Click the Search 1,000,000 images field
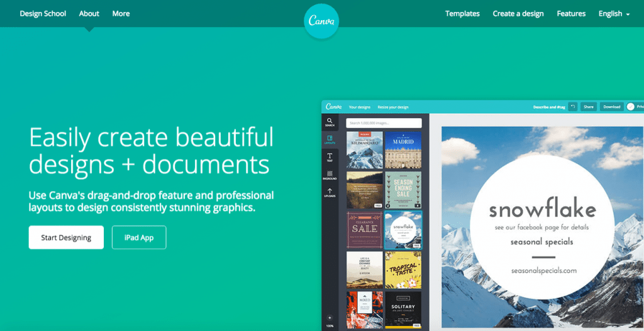Image resolution: width=644 pixels, height=331 pixels. click(x=384, y=123)
